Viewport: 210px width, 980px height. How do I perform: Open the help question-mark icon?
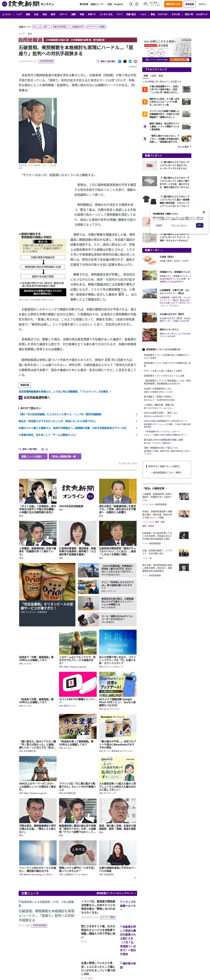137,4
